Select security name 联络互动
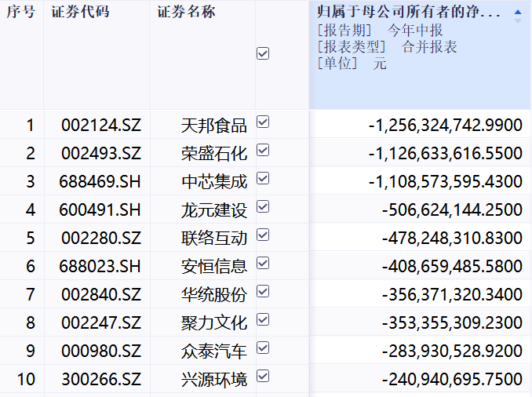Viewport: 532px width, 397px height. [x=214, y=239]
